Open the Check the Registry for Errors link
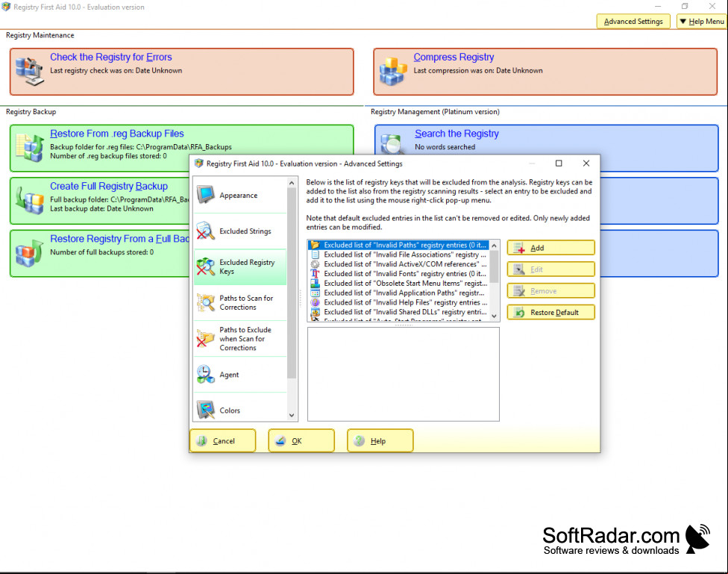 (111, 57)
